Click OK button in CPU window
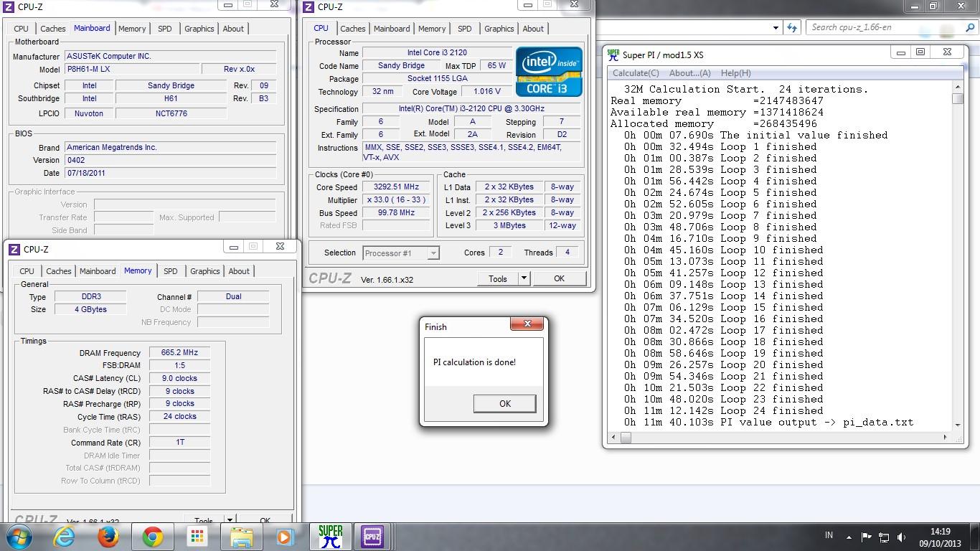The width and height of the screenshot is (980, 551). tap(559, 278)
